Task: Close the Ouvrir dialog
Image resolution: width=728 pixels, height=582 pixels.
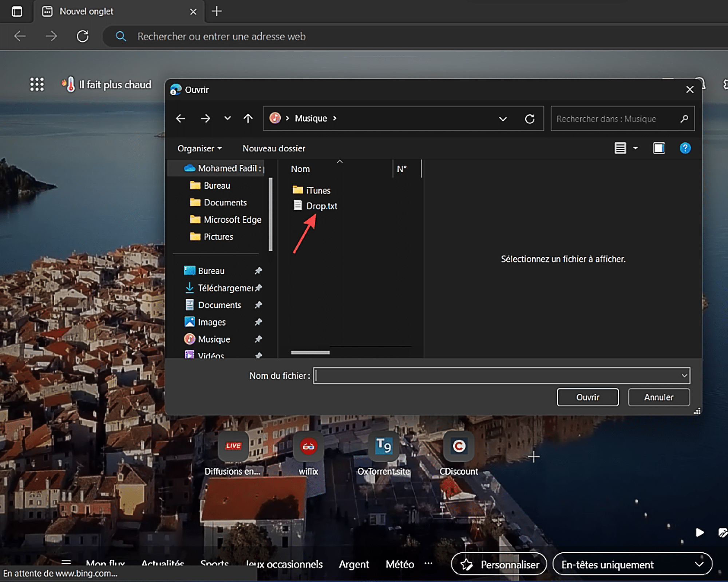Action: (689, 89)
